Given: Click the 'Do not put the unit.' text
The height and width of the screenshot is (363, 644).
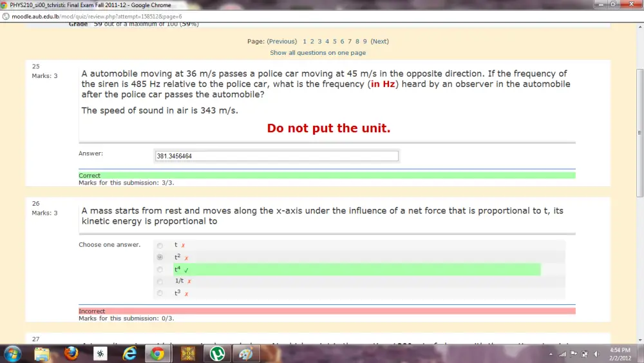Looking at the screenshot, I should 328,128.
